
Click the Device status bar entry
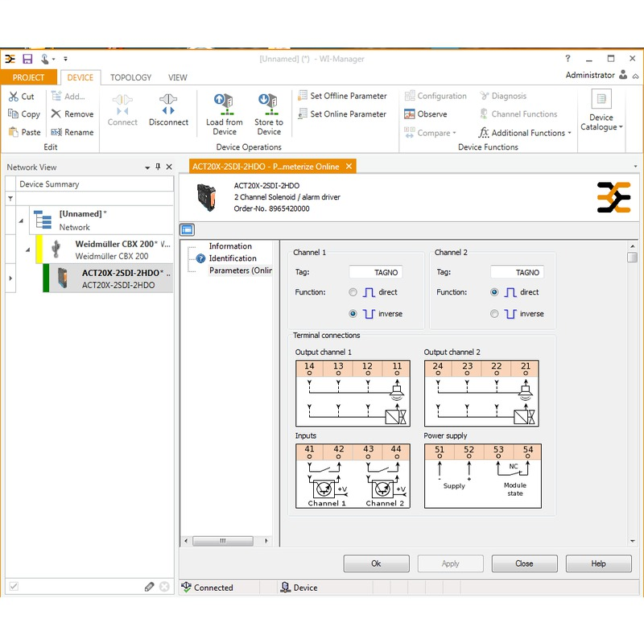[x=299, y=588]
